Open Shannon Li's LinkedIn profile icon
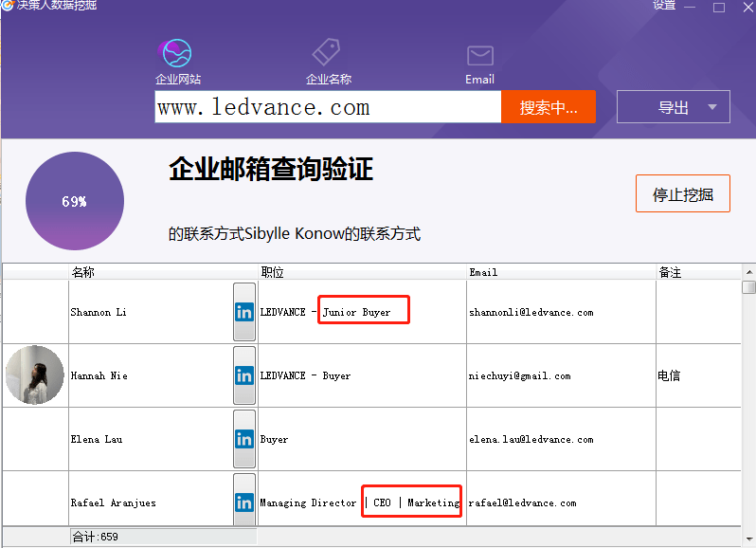756x548 pixels. pos(244,312)
